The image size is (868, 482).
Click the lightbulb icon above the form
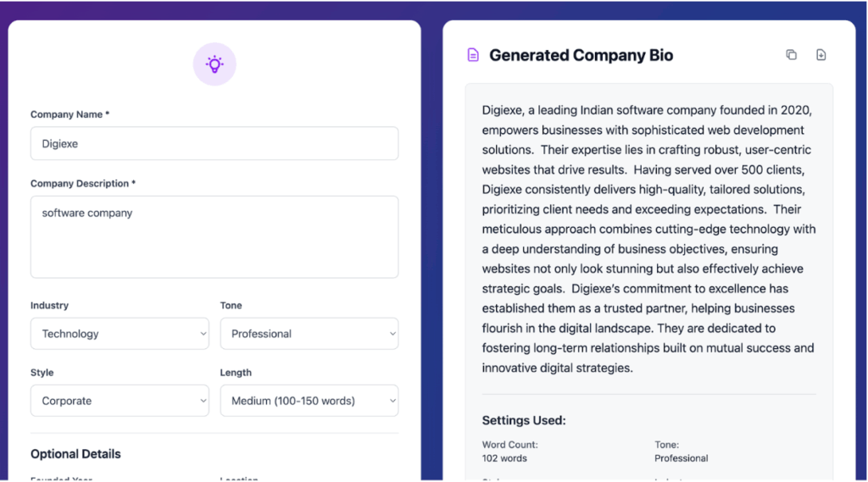[x=214, y=64]
